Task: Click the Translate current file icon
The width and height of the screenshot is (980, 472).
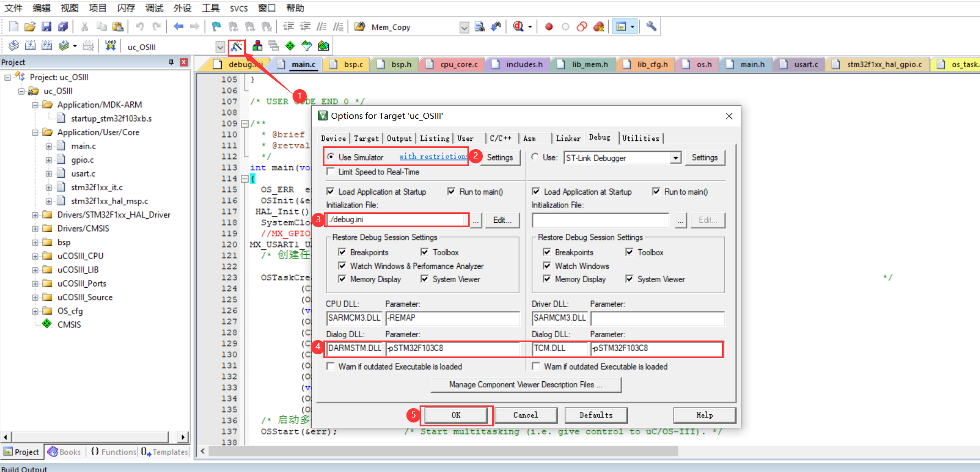Action: (14, 46)
